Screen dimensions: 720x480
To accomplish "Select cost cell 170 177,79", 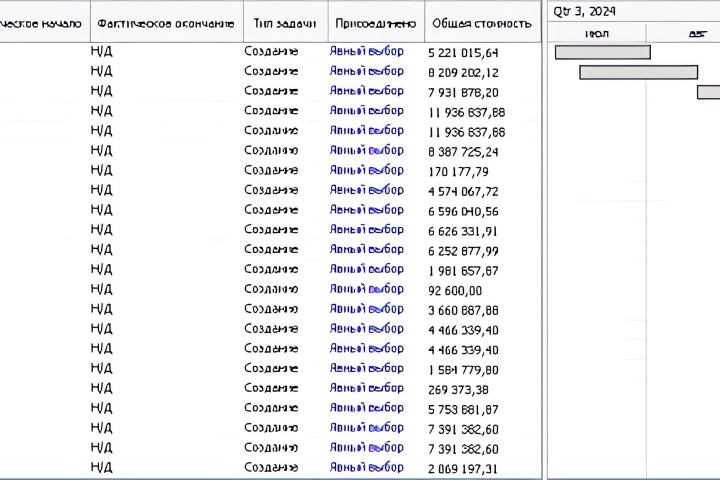I will click(x=458, y=172).
